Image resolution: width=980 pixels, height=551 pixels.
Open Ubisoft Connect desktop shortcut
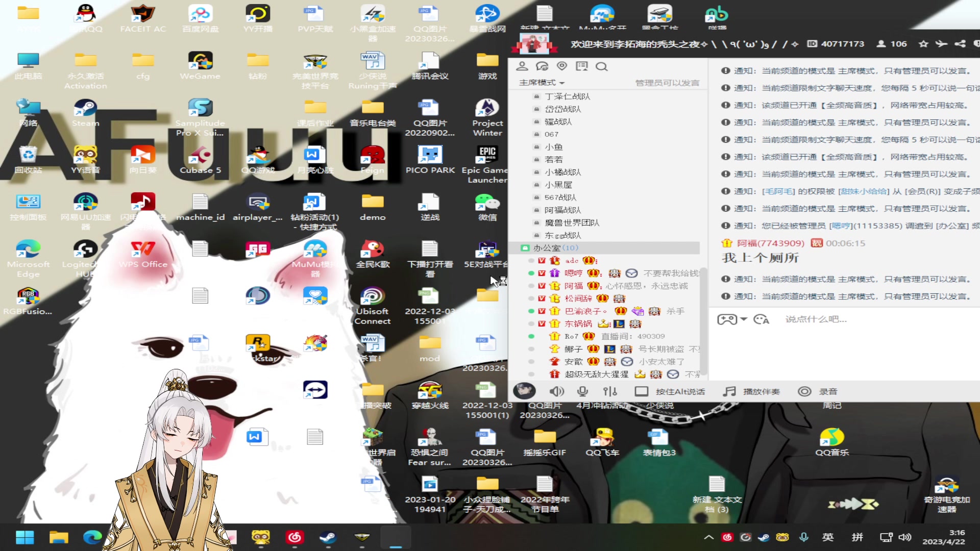point(373,306)
